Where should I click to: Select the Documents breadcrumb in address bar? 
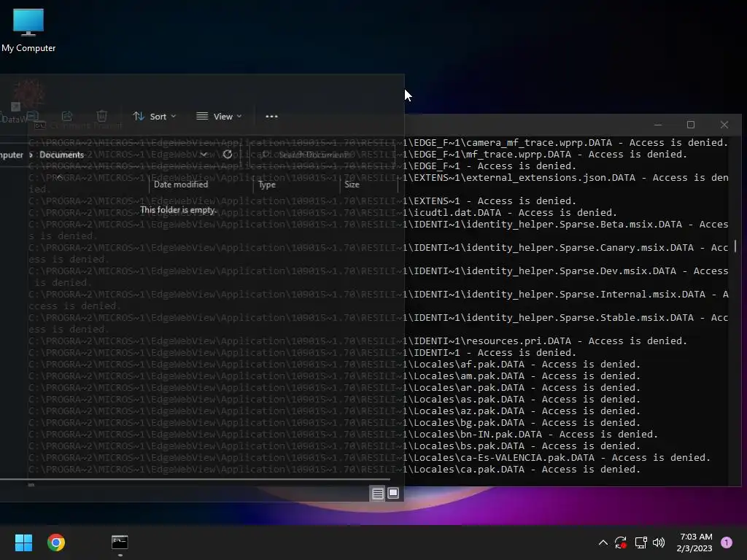point(61,155)
